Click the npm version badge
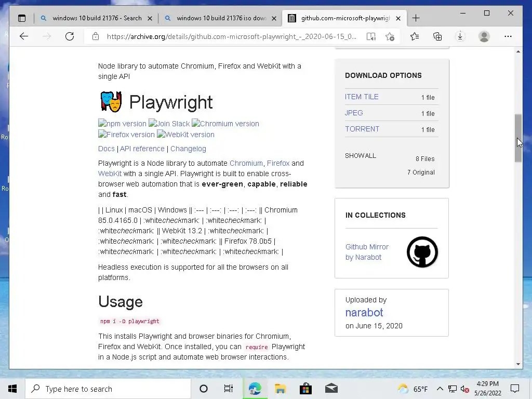This screenshot has width=532, height=399. coord(122,124)
